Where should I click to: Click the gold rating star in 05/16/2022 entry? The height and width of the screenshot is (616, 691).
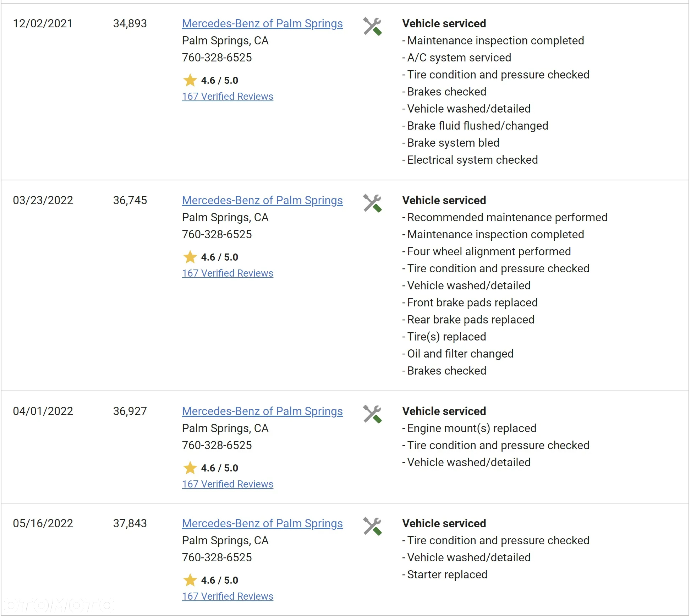tap(190, 580)
